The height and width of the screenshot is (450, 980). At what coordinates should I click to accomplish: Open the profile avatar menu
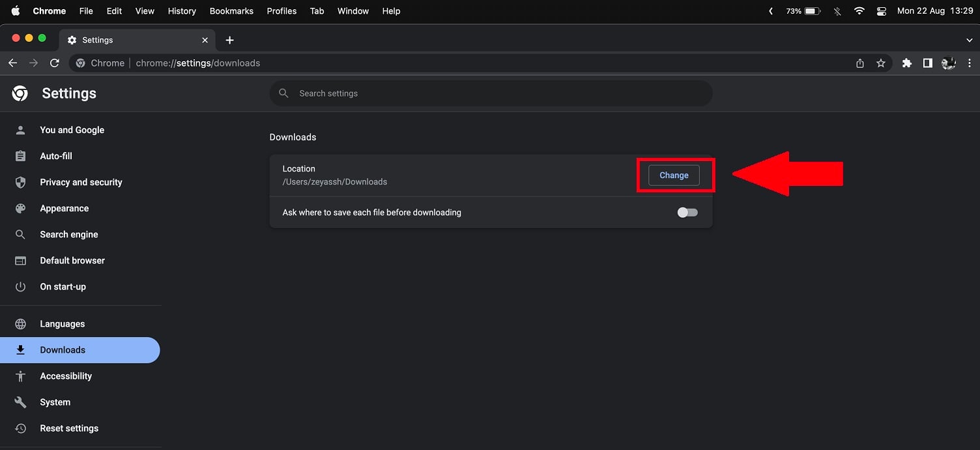coord(949,63)
